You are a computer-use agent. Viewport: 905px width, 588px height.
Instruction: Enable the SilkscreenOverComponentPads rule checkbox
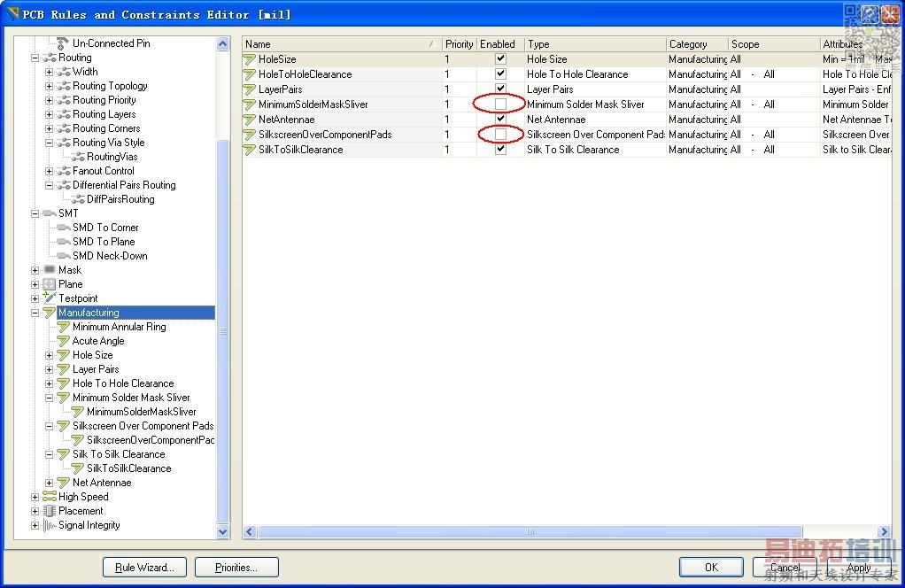(500, 134)
